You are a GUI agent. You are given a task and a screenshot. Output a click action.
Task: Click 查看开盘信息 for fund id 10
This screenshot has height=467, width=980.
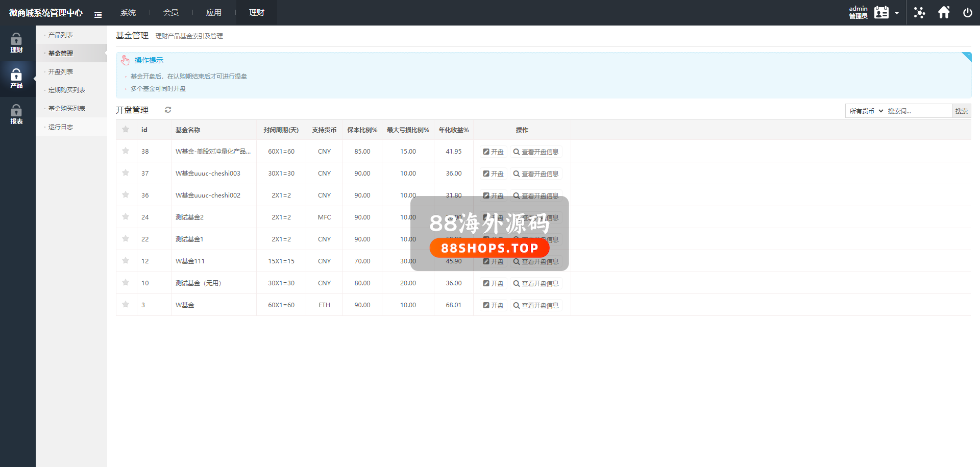point(536,283)
